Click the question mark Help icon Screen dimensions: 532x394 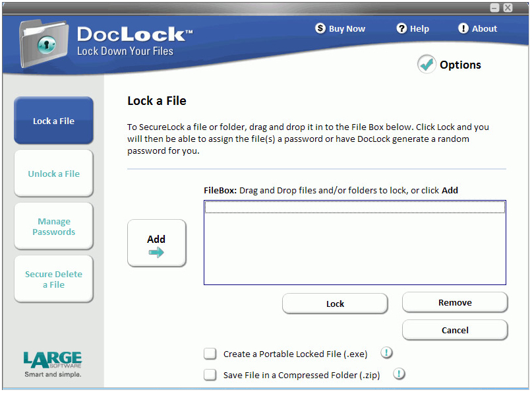point(401,28)
